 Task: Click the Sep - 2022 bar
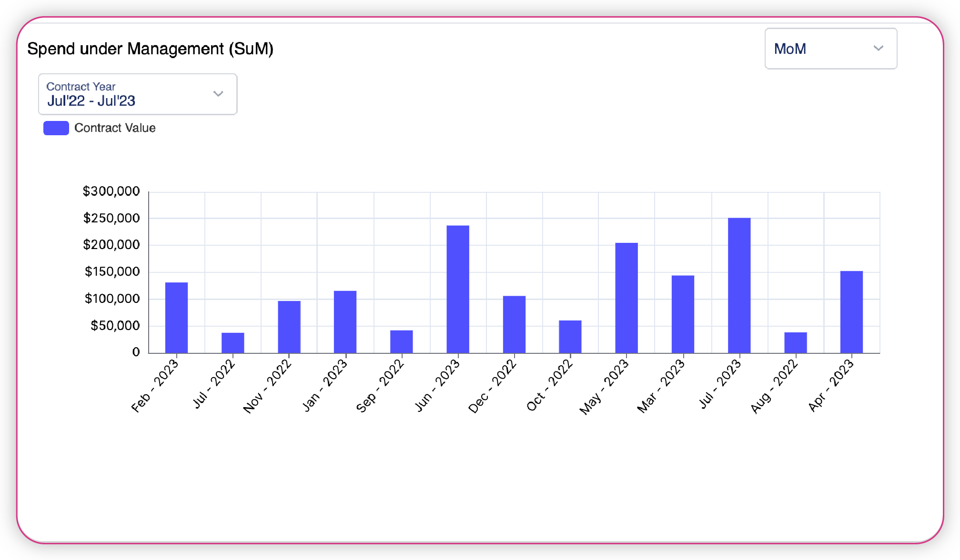coord(401,341)
